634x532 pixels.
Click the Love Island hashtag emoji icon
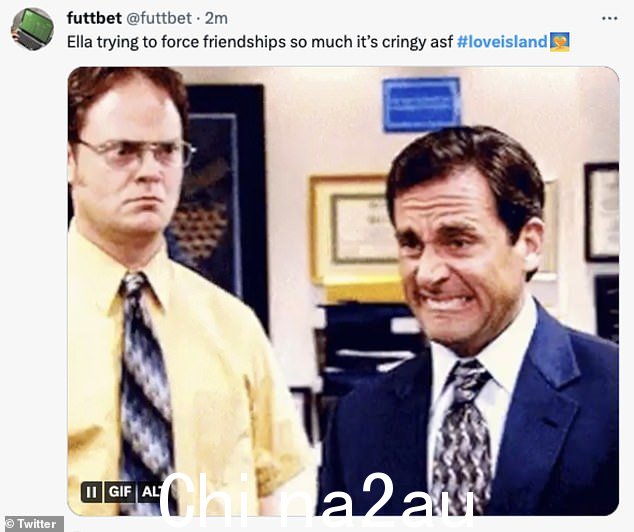pyautogui.click(x=560, y=42)
